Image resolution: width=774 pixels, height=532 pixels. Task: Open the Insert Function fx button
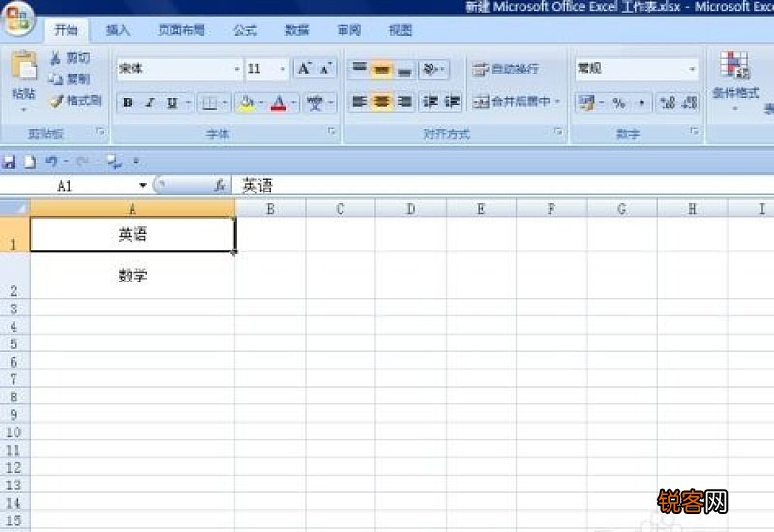coord(220,186)
